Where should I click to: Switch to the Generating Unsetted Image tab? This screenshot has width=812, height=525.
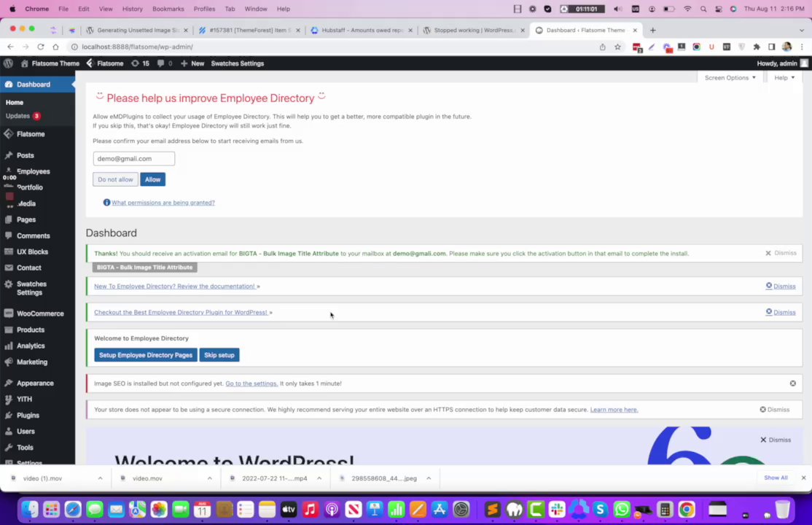point(137,30)
